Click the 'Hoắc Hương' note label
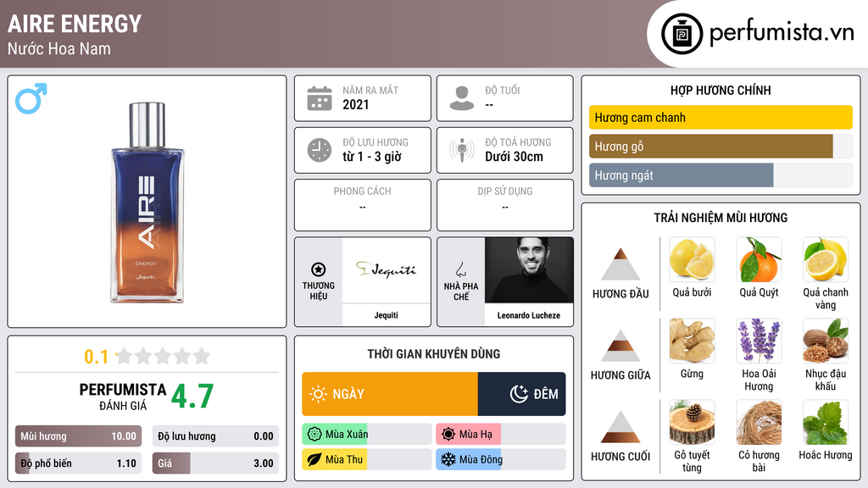The height and width of the screenshot is (488, 868). click(826, 455)
